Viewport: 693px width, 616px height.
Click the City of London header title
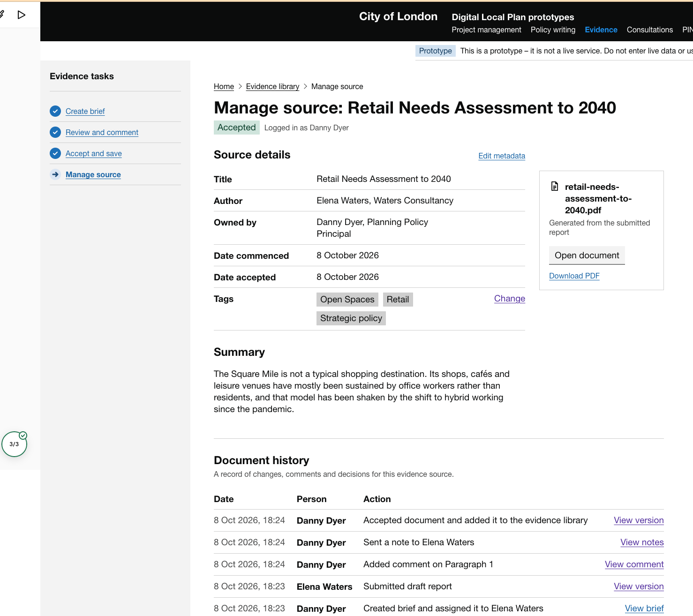pos(398,16)
